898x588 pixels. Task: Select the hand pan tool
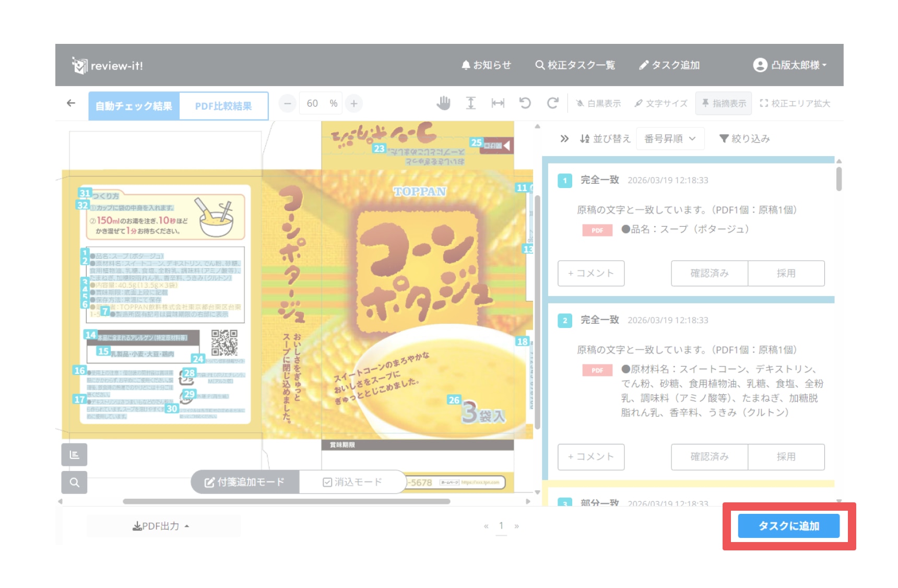[443, 103]
